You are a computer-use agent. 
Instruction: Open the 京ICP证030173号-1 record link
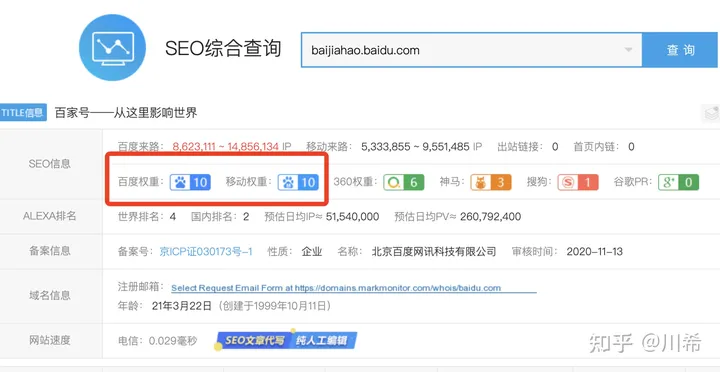206,252
